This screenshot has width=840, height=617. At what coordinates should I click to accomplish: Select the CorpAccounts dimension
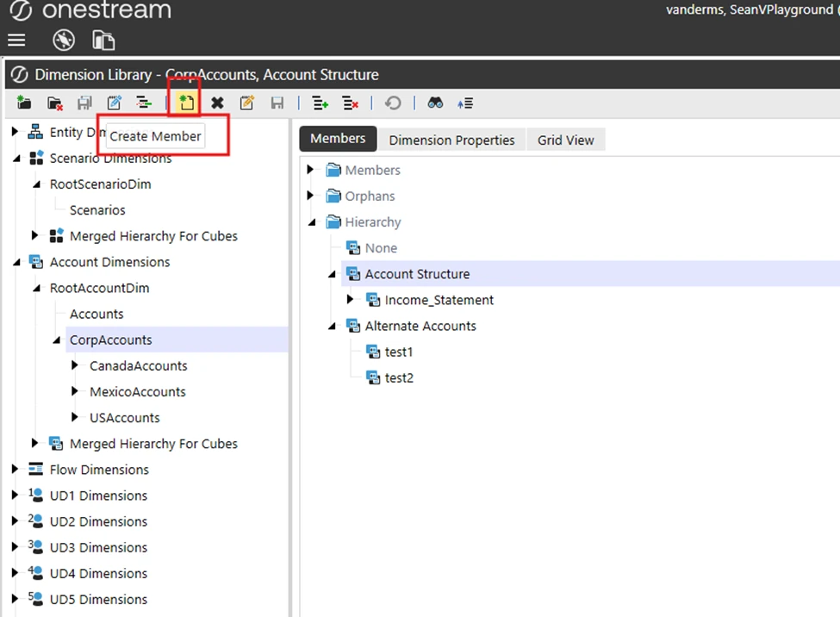click(x=111, y=340)
